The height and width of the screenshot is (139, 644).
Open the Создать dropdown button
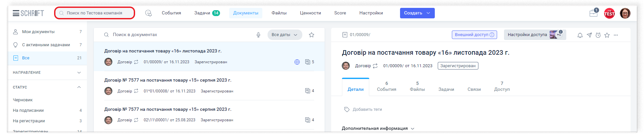417,13
